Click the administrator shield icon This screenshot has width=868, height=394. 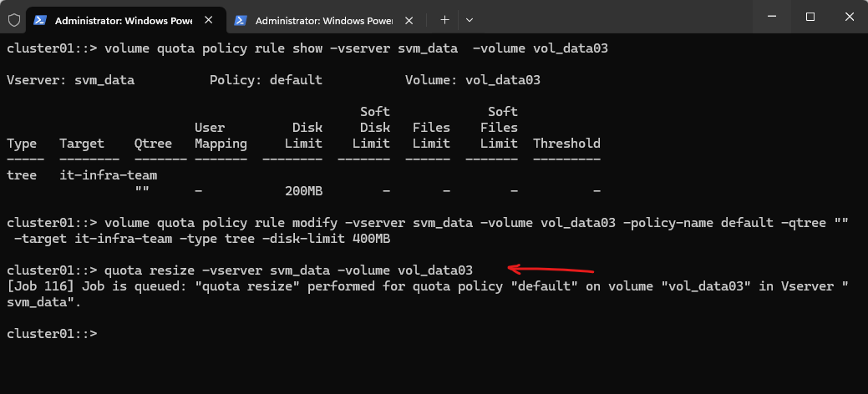click(x=13, y=18)
